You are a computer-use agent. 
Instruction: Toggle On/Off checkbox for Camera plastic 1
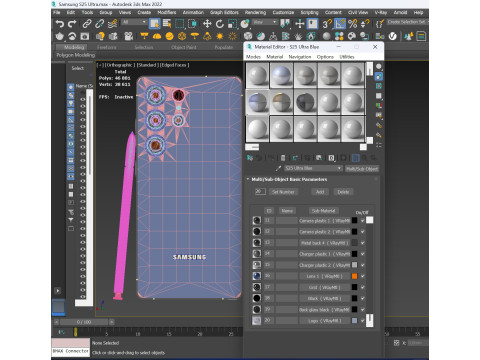(x=363, y=220)
